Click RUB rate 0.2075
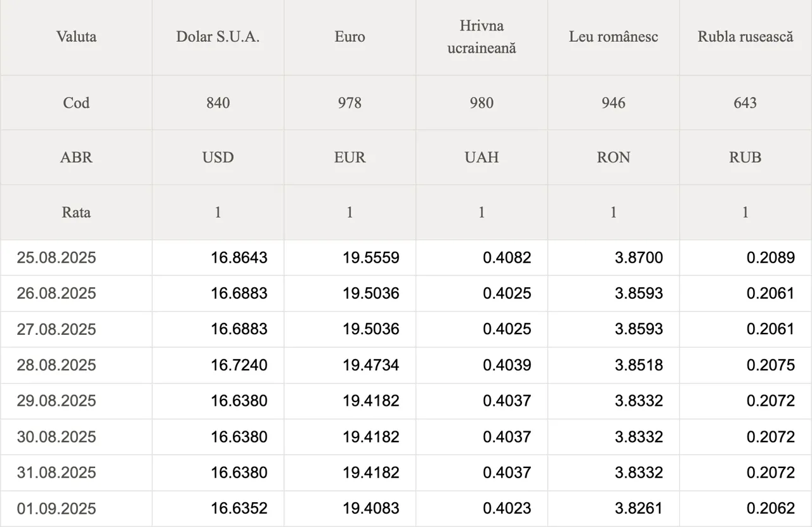 (771, 365)
